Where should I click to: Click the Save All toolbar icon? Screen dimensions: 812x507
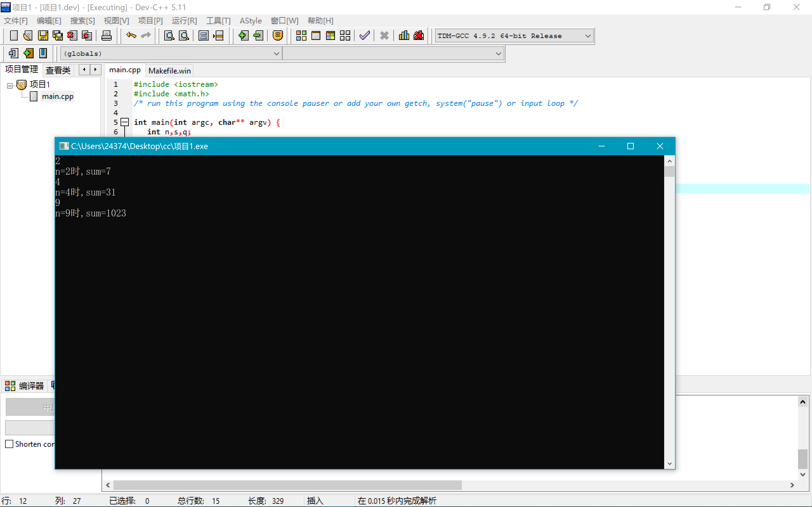coord(58,35)
